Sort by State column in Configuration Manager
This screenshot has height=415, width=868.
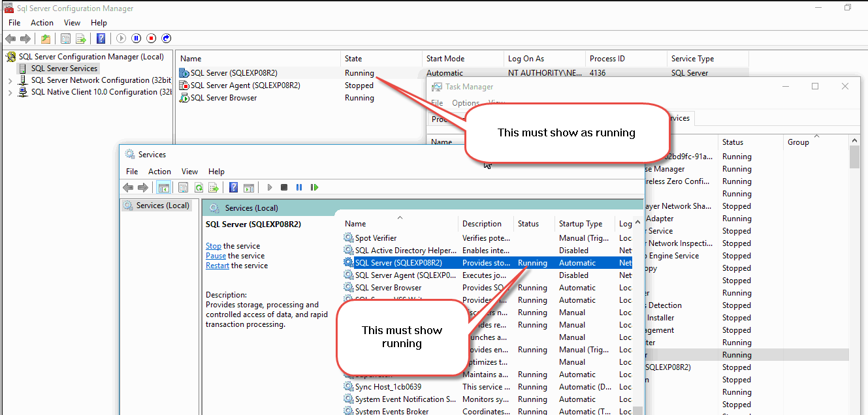click(381, 59)
